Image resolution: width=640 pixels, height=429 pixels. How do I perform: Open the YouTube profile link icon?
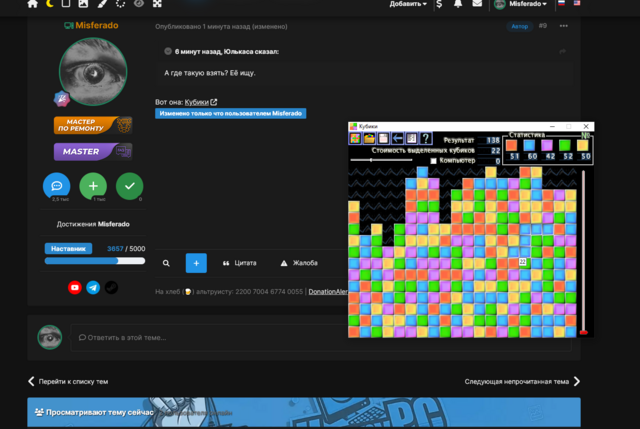pos(74,287)
